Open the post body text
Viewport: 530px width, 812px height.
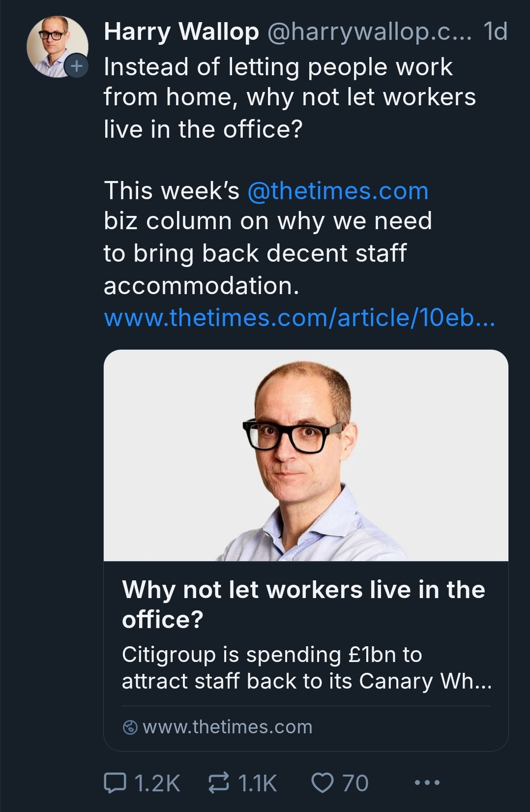point(290,176)
